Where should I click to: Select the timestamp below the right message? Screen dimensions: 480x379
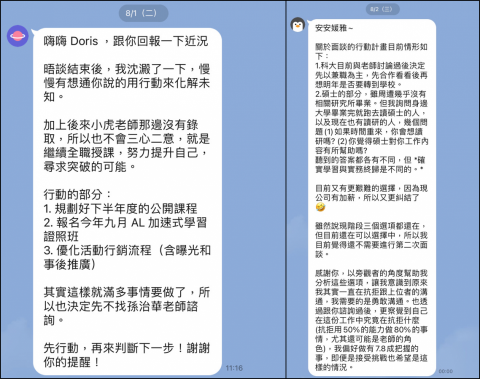(x=445, y=371)
